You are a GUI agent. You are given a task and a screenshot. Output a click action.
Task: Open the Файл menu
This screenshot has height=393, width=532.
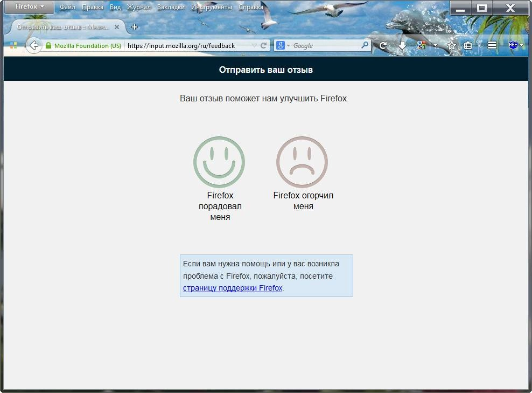[x=67, y=7]
